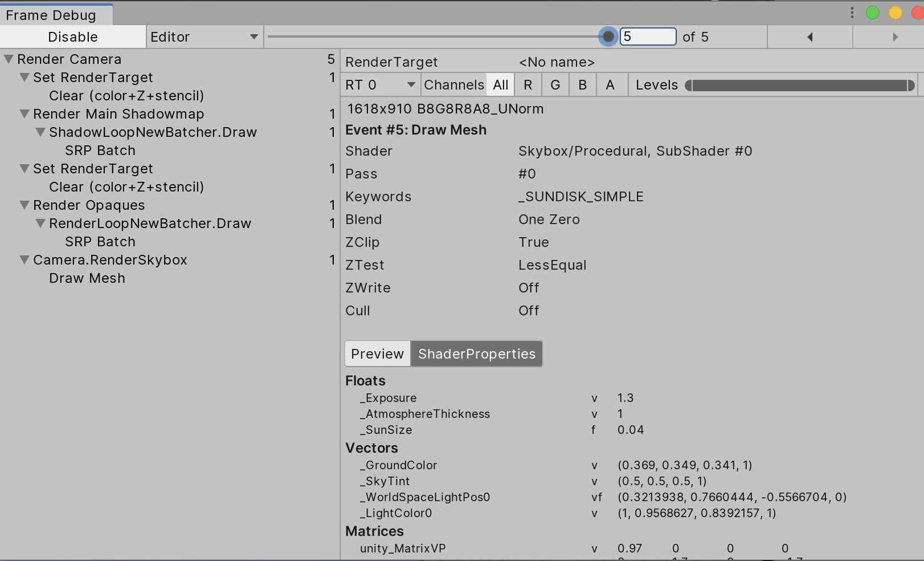Switch to the Preview tab
The image size is (924, 561).
click(x=377, y=353)
